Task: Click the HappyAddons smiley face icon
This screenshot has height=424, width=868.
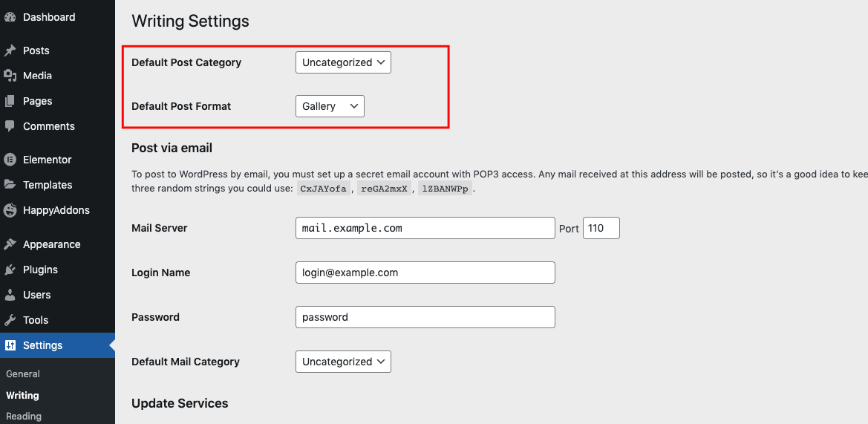Action: 10,210
